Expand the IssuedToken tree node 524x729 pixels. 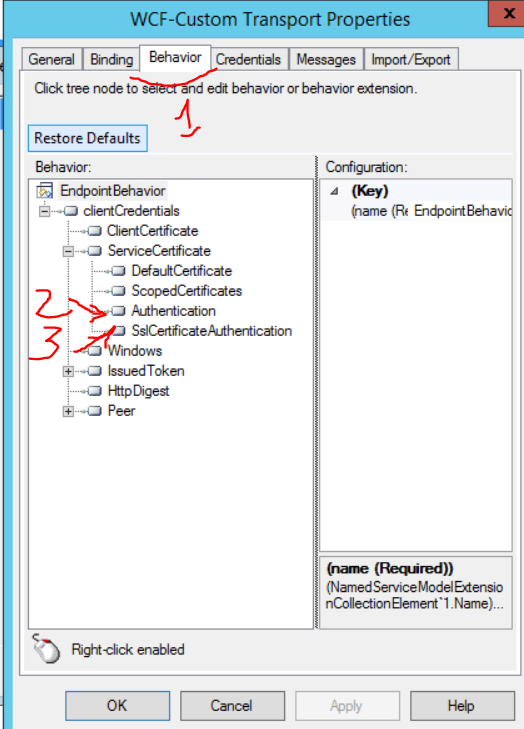[68, 371]
